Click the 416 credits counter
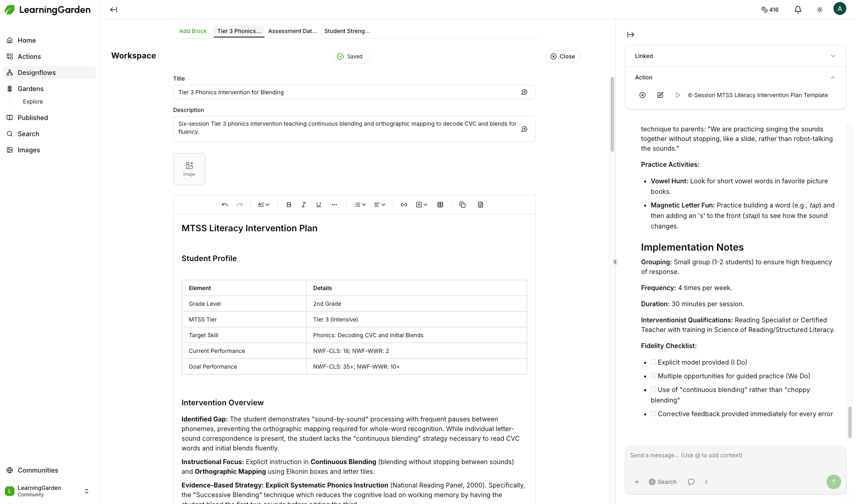Image resolution: width=856 pixels, height=504 pixels. coord(770,10)
